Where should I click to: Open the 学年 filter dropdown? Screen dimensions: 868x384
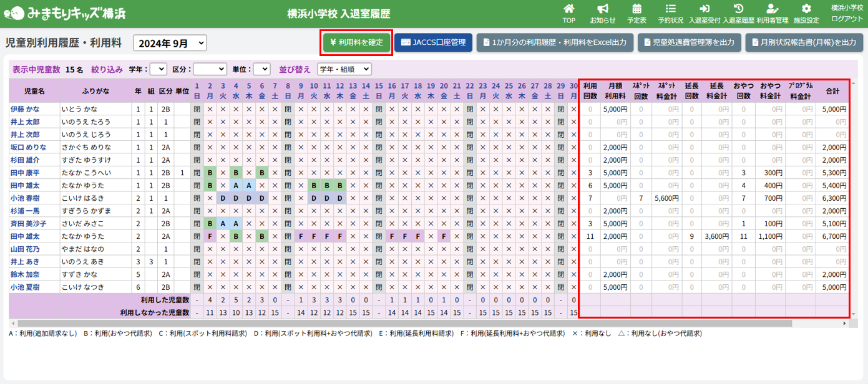(x=158, y=69)
